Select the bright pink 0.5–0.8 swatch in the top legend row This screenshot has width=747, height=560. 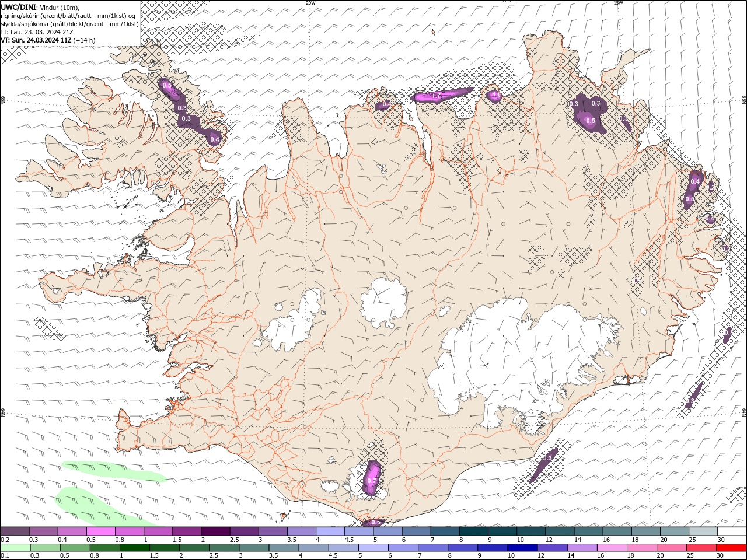[x=100, y=531]
